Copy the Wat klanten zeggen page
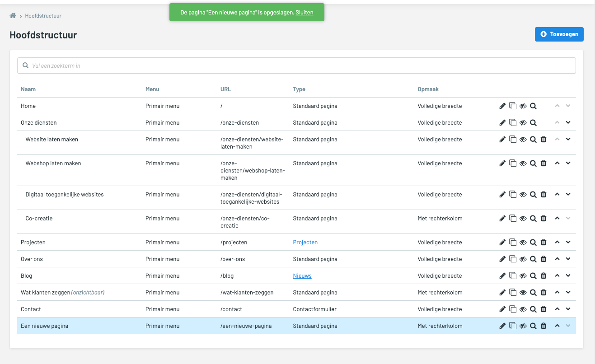The width and height of the screenshot is (595, 364). [513, 293]
